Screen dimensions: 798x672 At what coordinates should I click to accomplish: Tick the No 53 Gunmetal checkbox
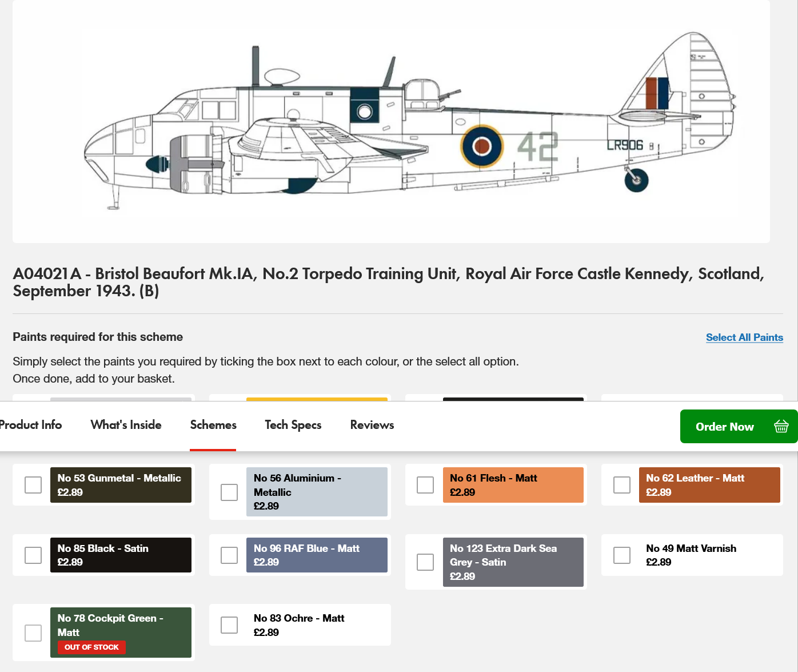coord(33,485)
